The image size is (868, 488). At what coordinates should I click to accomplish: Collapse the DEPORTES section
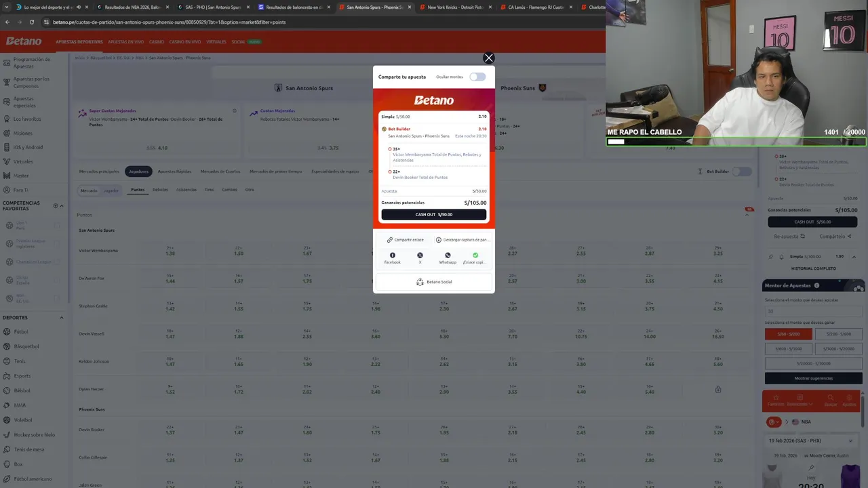(x=62, y=317)
